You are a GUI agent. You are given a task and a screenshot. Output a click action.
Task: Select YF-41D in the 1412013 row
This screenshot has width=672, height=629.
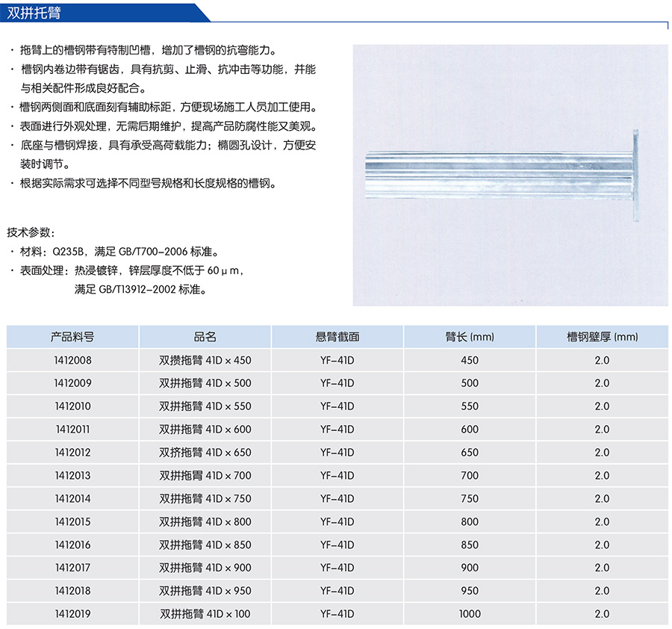337,476
